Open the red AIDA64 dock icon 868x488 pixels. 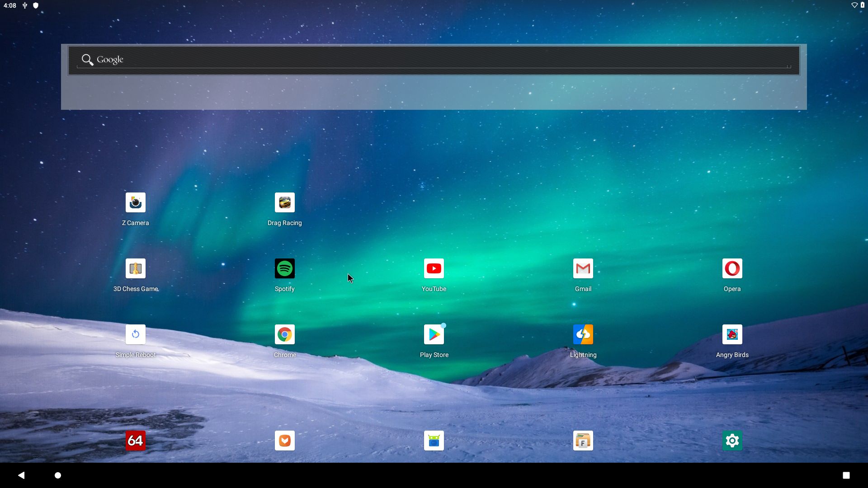(135, 441)
